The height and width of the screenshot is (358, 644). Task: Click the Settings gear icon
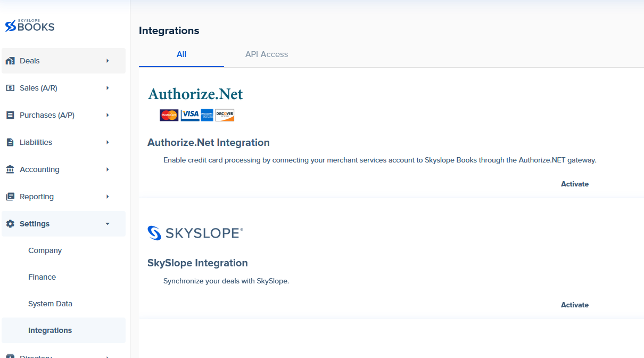pyautogui.click(x=10, y=224)
